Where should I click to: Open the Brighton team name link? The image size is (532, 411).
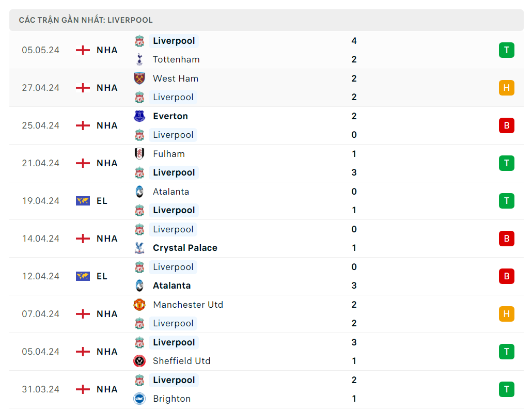tap(171, 399)
